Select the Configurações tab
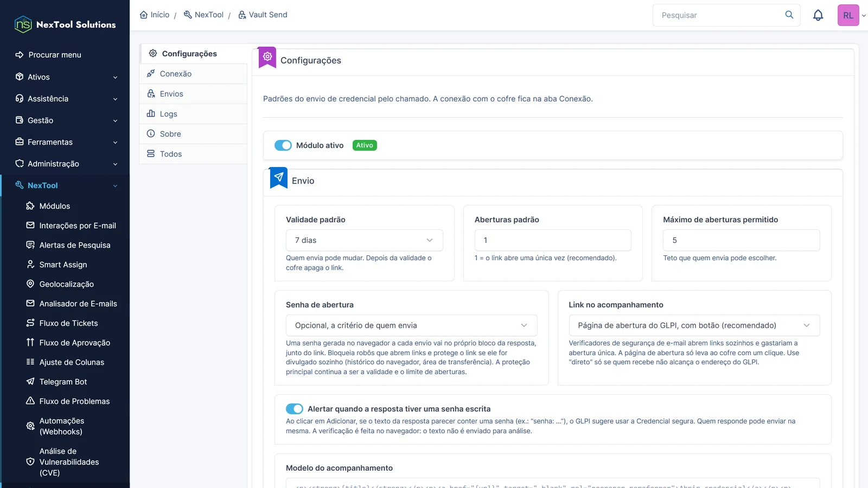This screenshot has width=868, height=488. coord(193,54)
